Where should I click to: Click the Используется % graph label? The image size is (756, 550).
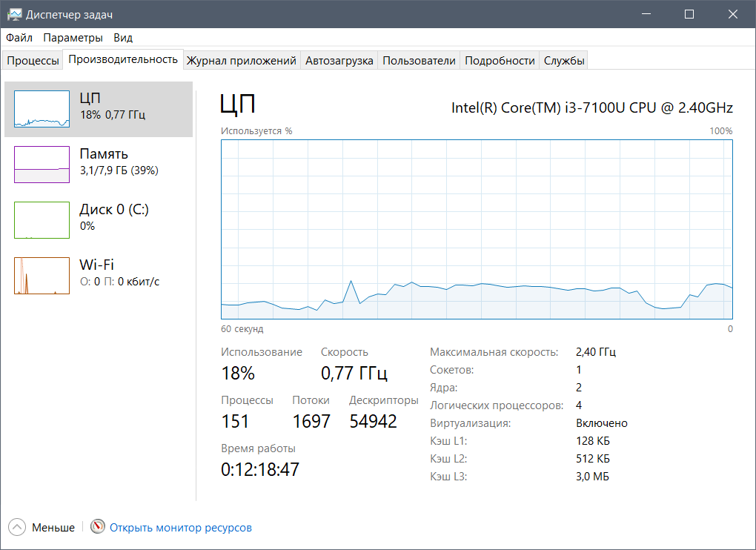(x=256, y=131)
